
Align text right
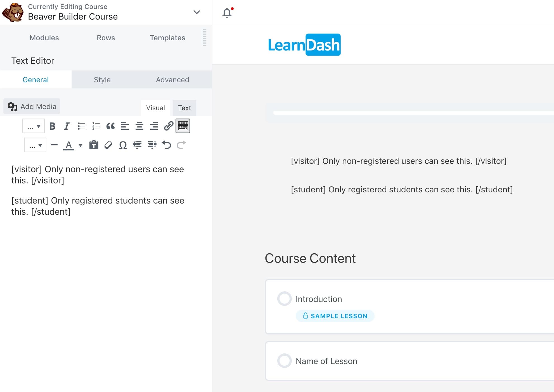tap(154, 126)
